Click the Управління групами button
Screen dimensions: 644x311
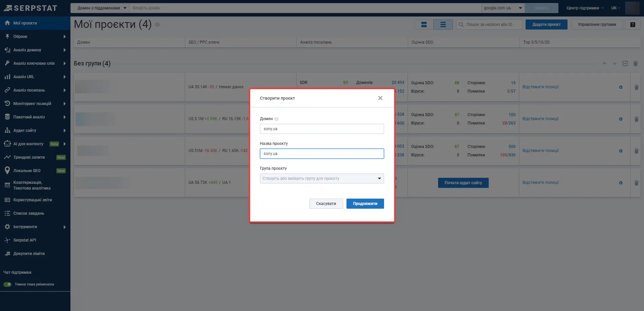click(x=597, y=24)
